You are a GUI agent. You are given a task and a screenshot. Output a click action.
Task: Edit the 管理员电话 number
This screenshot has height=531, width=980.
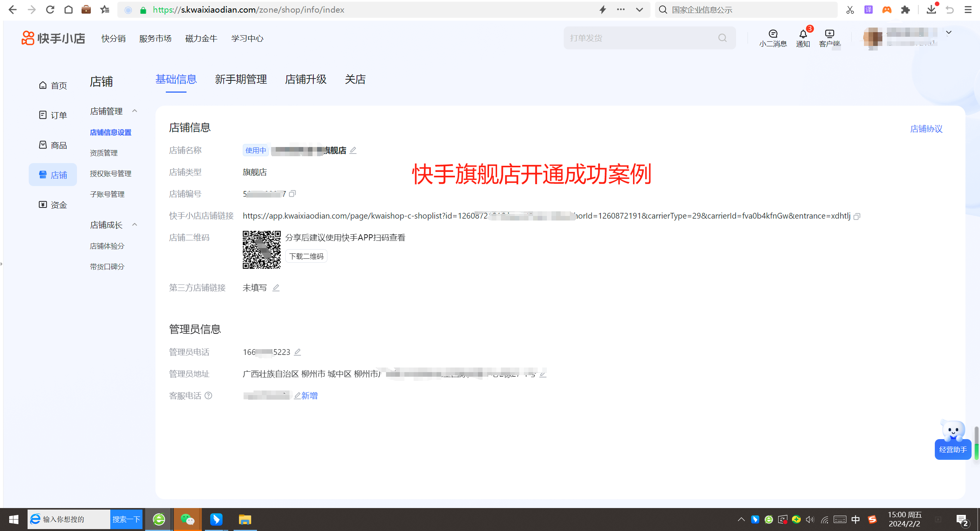[297, 352]
